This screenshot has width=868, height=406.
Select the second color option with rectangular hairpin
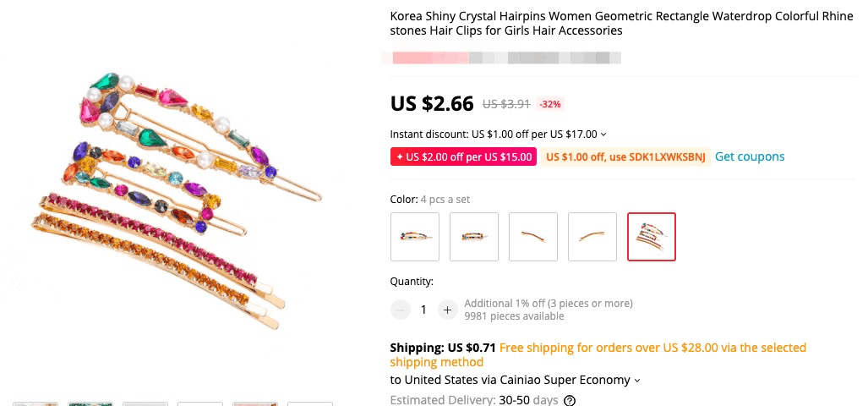tap(474, 237)
